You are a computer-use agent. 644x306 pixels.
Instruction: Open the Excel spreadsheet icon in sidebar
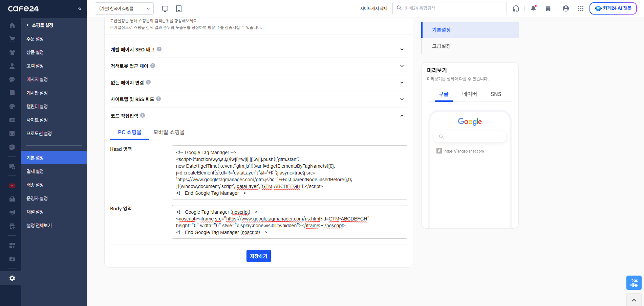coord(12,147)
